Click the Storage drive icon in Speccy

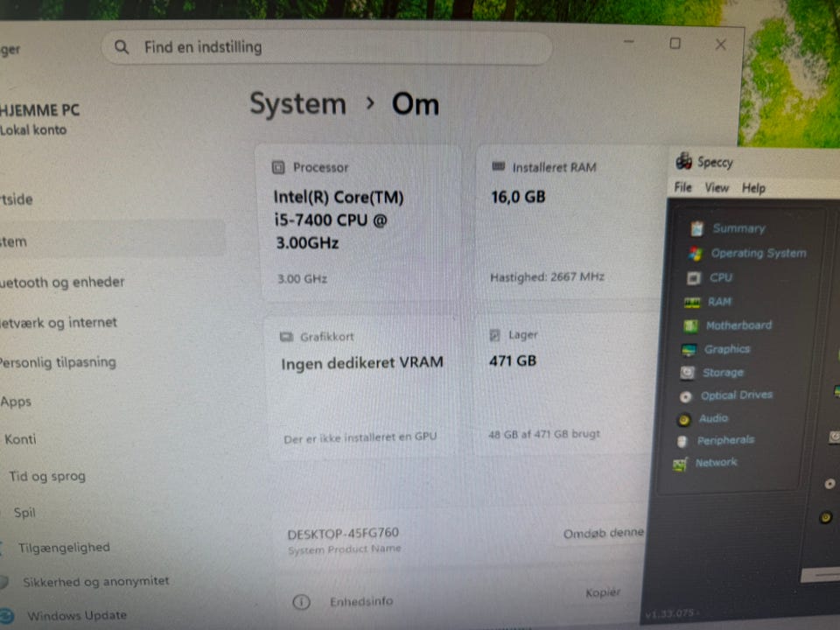tap(687, 373)
